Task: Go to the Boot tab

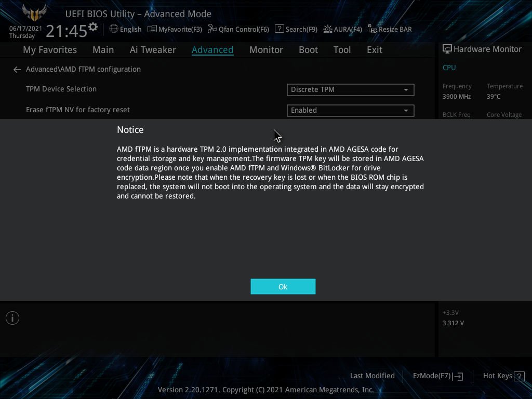Action: click(308, 50)
